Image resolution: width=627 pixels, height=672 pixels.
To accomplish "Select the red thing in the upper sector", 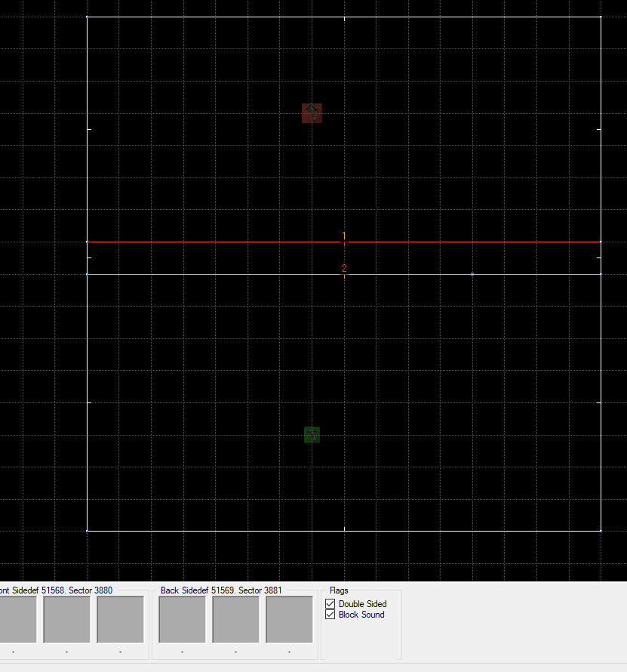I will coord(312,113).
